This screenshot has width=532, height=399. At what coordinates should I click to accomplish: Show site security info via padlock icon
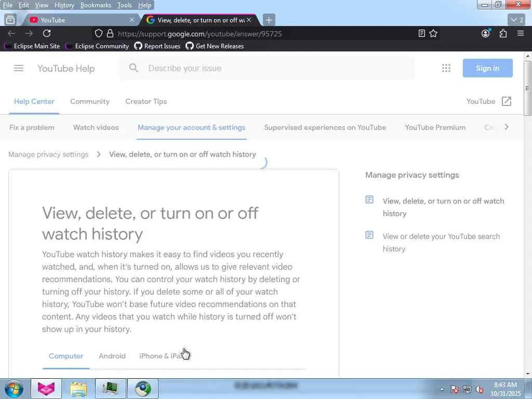110,33
